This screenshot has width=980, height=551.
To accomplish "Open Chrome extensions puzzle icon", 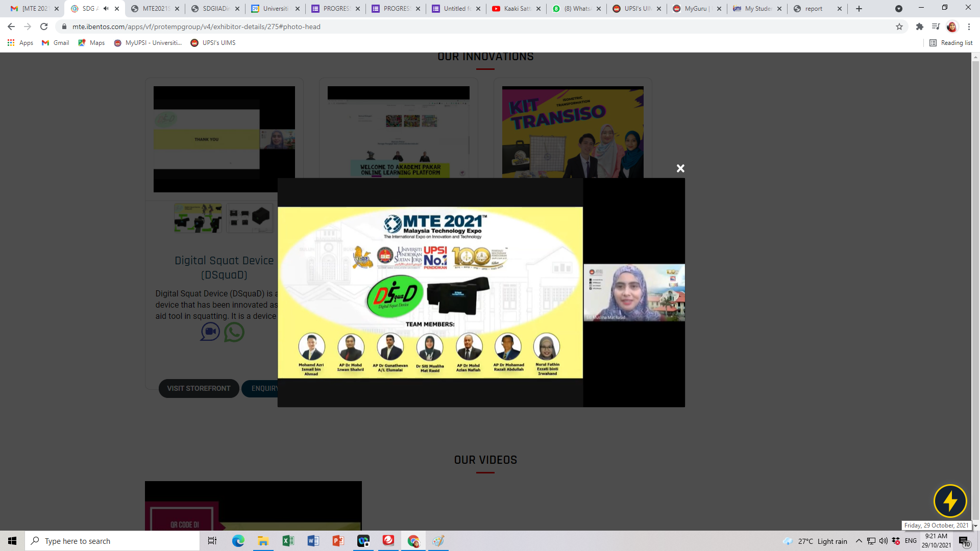I will [x=919, y=27].
